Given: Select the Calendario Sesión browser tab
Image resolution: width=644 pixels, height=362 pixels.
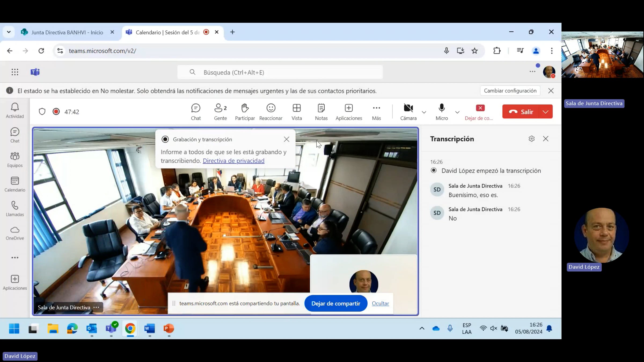Looking at the screenshot, I should [x=168, y=32].
